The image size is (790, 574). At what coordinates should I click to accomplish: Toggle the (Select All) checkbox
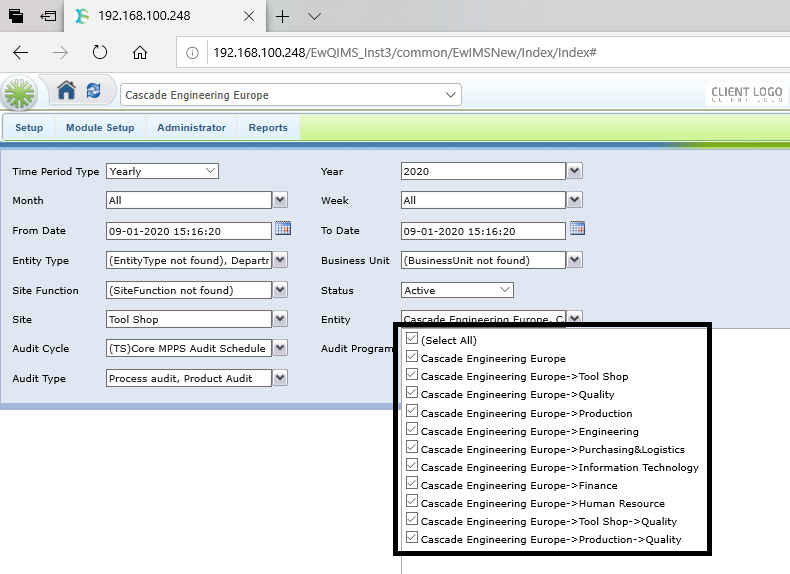tap(412, 338)
